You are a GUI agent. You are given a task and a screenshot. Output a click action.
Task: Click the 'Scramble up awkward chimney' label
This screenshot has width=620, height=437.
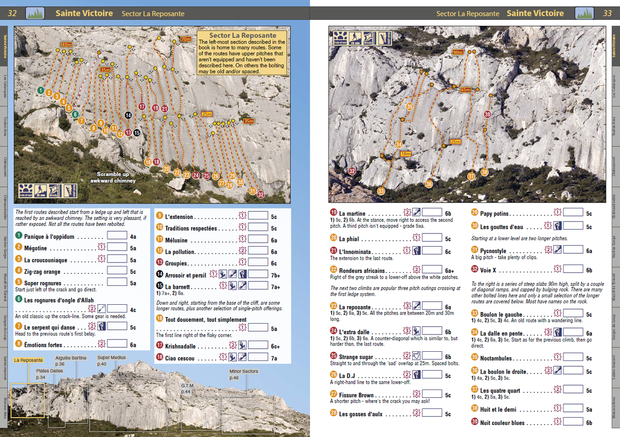coord(113,177)
